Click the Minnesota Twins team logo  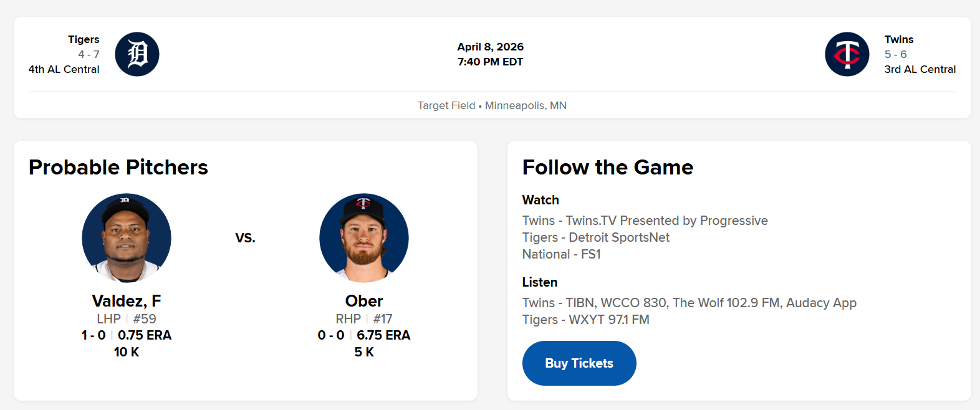pos(847,54)
